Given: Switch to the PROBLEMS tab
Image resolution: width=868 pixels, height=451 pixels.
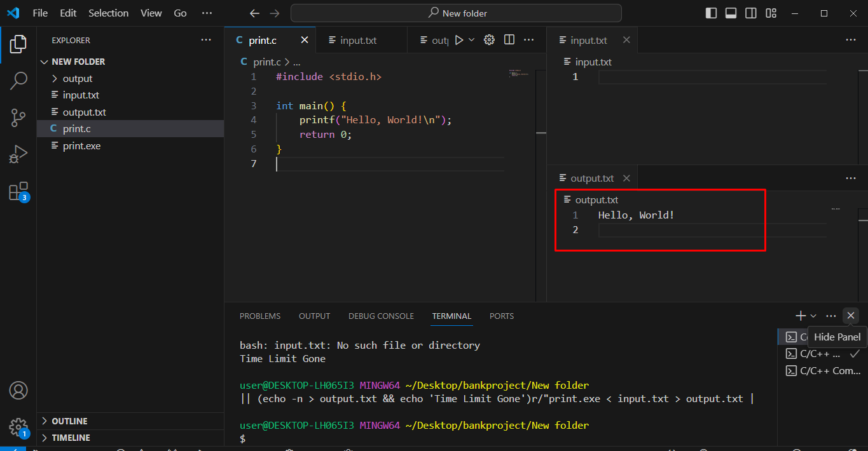Looking at the screenshot, I should (260, 316).
